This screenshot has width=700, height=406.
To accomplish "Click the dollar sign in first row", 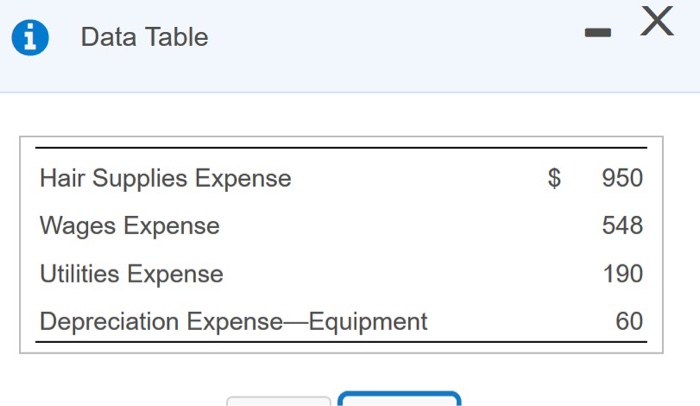I will [555, 179].
